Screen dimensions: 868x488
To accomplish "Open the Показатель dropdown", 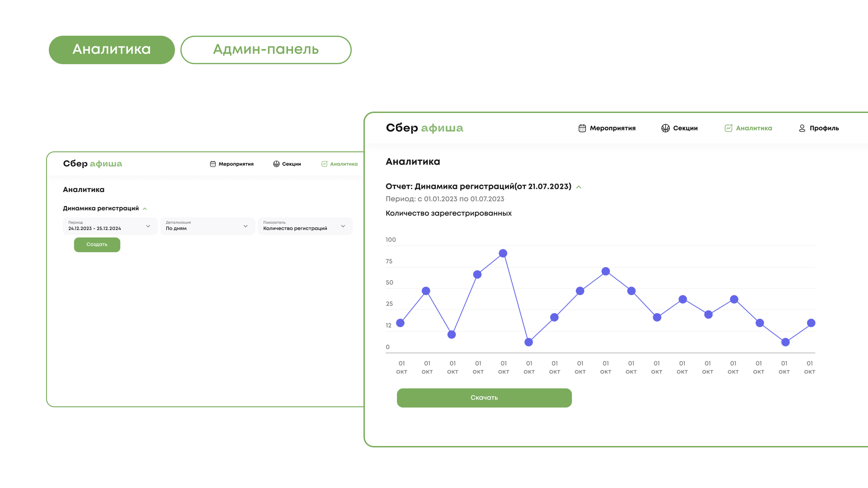I will [x=305, y=226].
